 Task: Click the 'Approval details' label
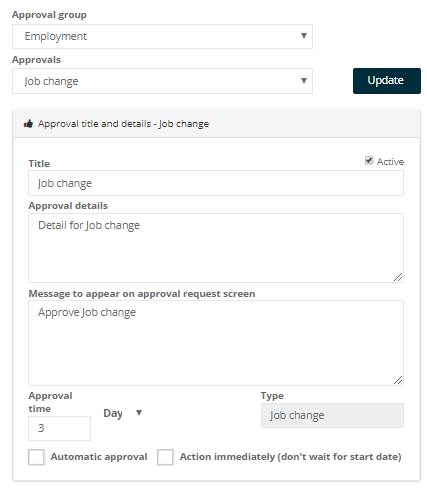point(68,206)
